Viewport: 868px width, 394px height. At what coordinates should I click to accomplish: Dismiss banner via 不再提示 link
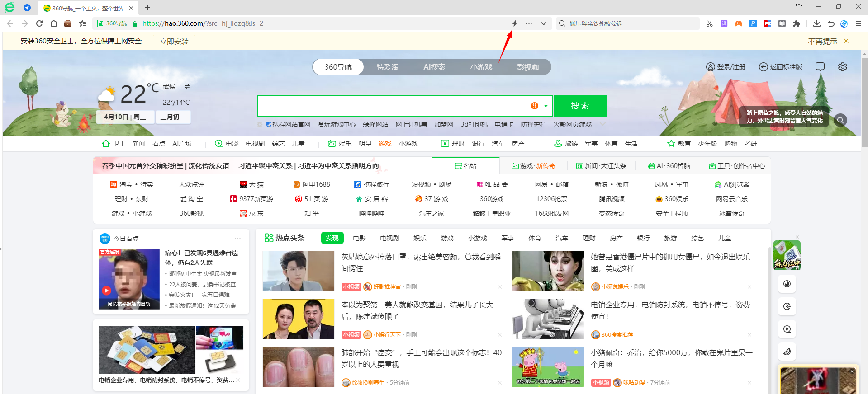[x=823, y=41]
